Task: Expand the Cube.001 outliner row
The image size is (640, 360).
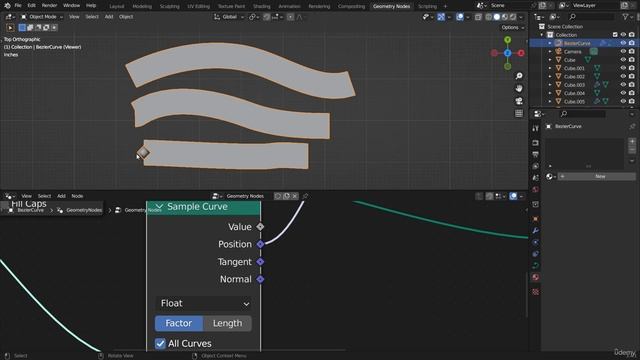Action: coord(550,68)
